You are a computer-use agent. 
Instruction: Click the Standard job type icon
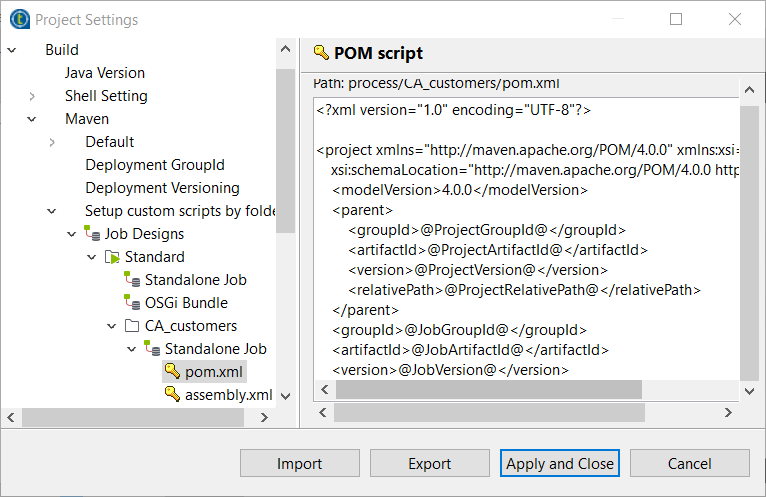point(112,257)
